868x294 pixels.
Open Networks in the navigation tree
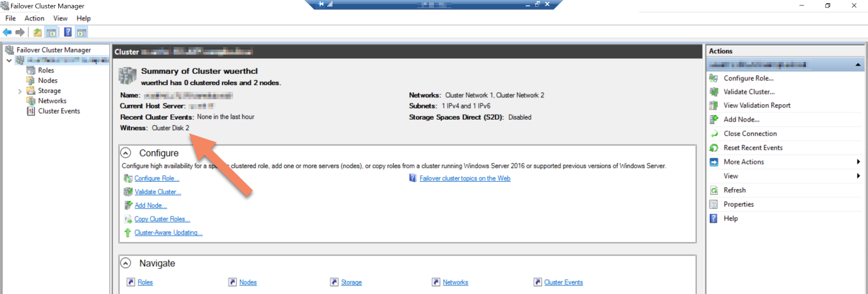coord(51,100)
